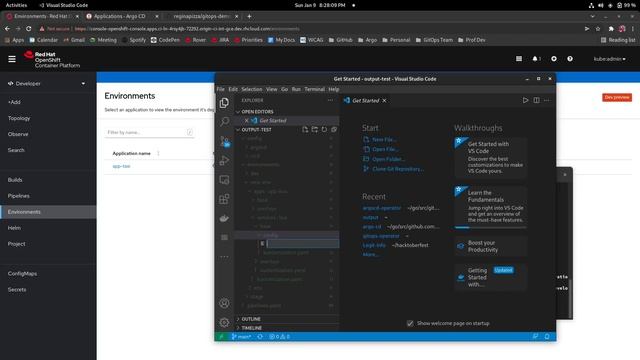Click the Run play icon in editor toolbar

pyautogui.click(x=525, y=100)
